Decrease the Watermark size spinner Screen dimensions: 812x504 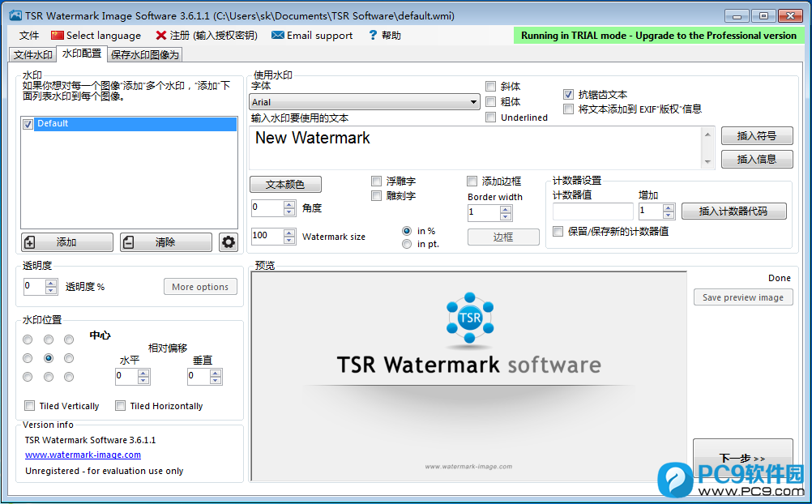click(289, 241)
